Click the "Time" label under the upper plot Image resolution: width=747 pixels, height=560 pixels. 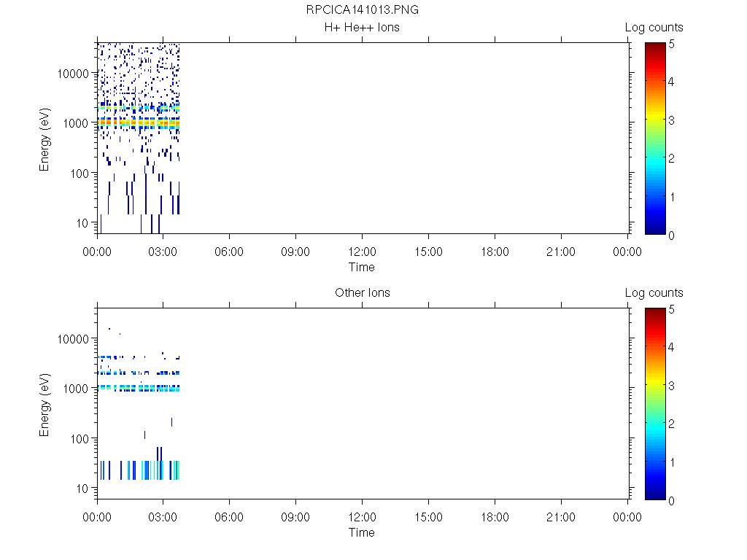tap(362, 267)
